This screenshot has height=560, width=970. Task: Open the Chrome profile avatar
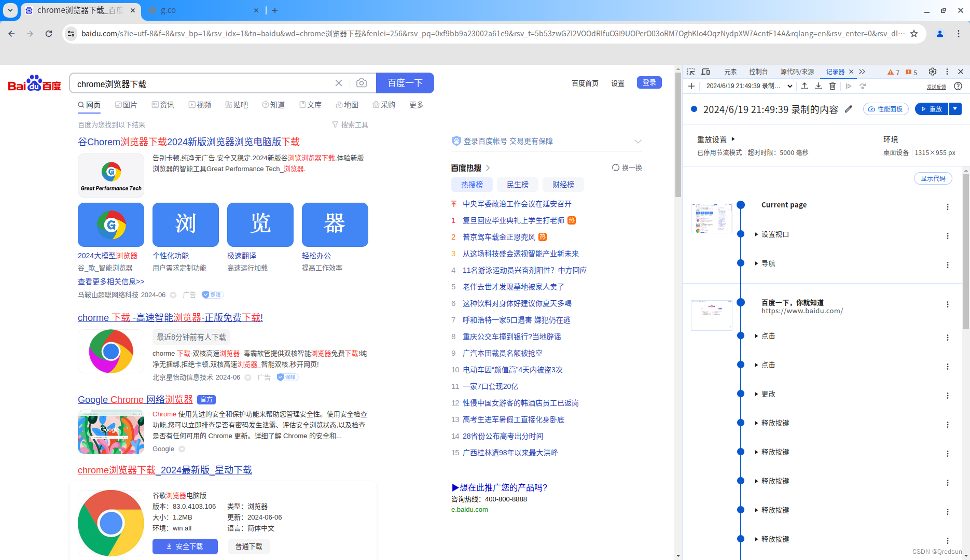coord(940,34)
